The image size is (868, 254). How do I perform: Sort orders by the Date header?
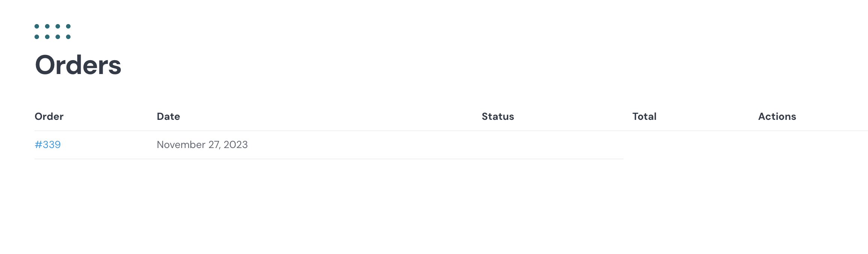point(168,116)
